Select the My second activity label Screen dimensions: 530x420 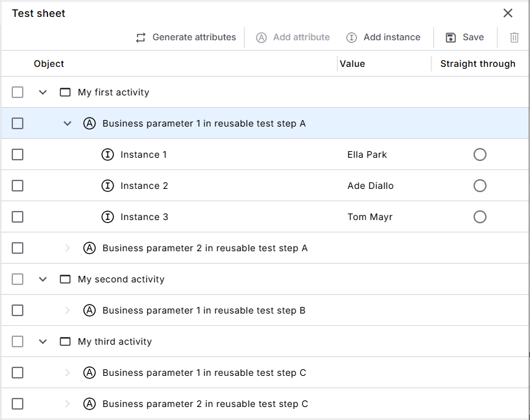tap(121, 279)
